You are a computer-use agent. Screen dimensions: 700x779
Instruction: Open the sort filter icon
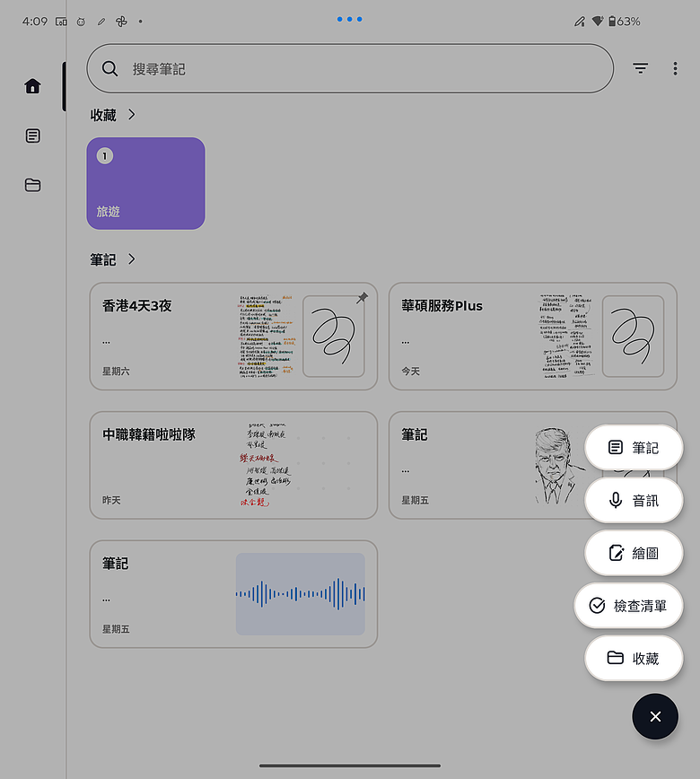point(641,68)
